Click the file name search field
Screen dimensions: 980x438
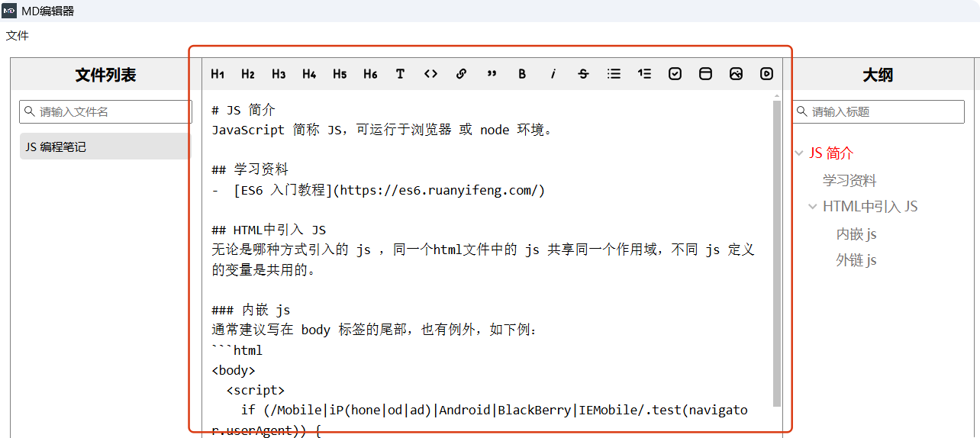[105, 111]
